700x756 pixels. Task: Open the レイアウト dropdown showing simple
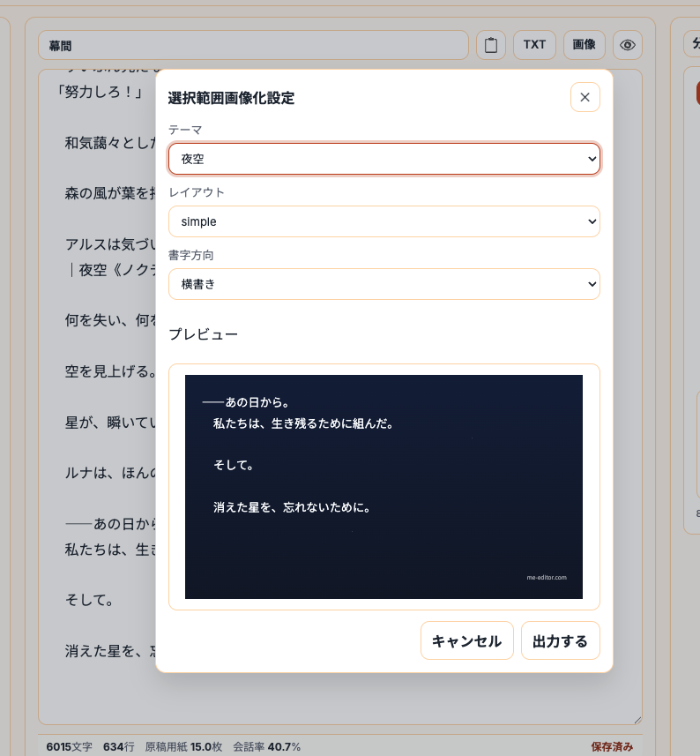point(384,221)
